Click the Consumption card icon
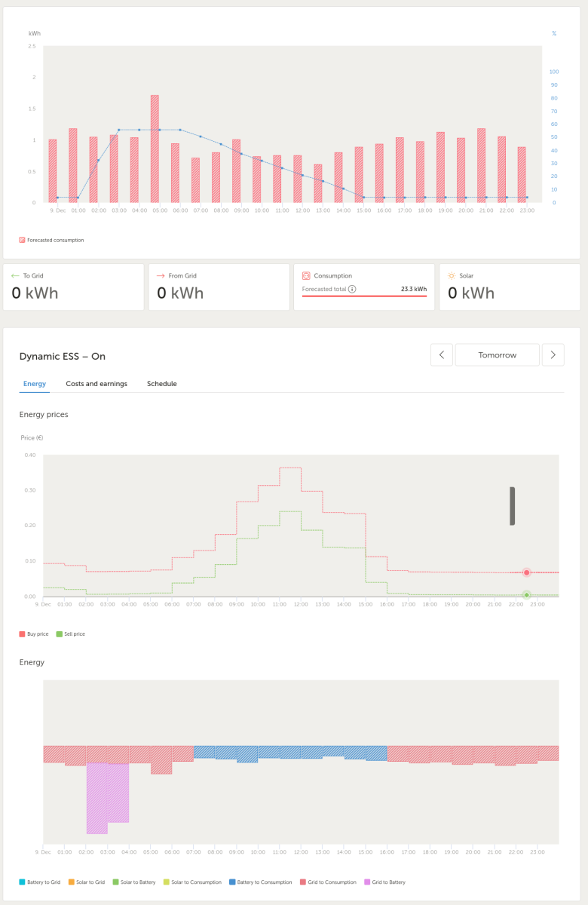 click(x=306, y=276)
